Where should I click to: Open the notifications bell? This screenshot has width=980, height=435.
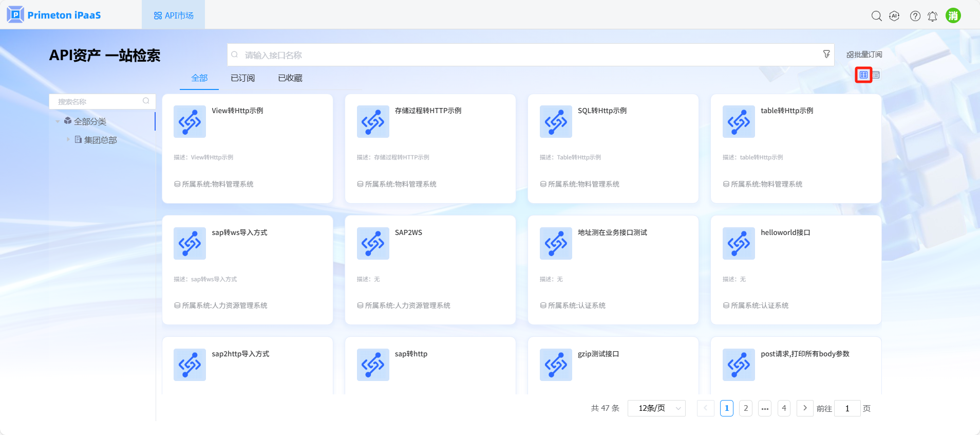[932, 16]
